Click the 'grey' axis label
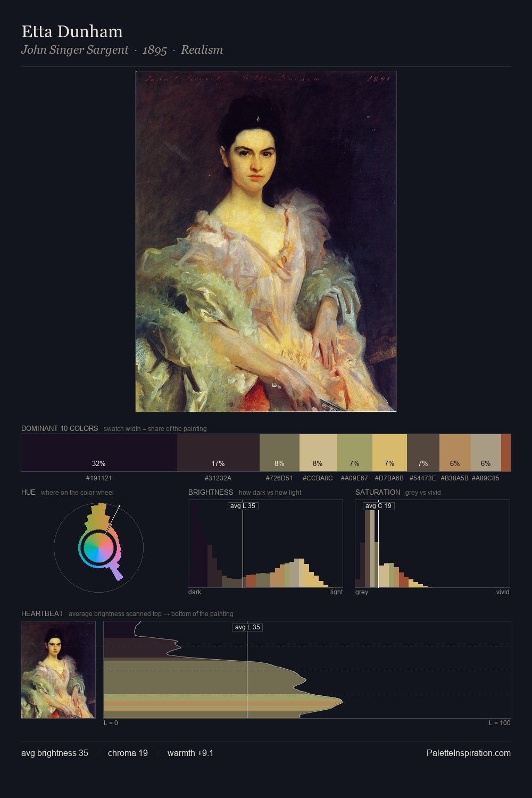This screenshot has height=798, width=532. tap(362, 592)
